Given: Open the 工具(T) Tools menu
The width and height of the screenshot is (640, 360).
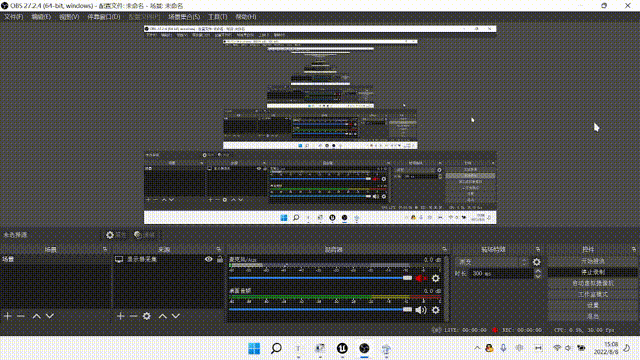Looking at the screenshot, I should (x=218, y=17).
